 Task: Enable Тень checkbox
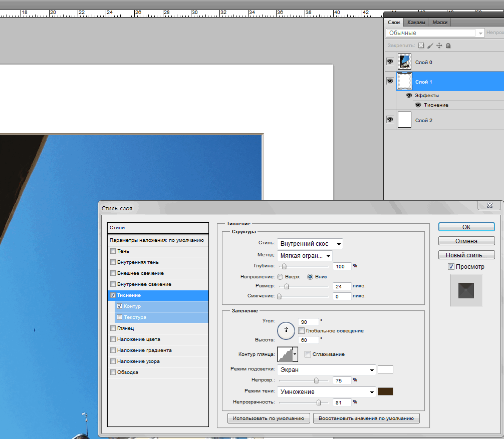(x=113, y=251)
